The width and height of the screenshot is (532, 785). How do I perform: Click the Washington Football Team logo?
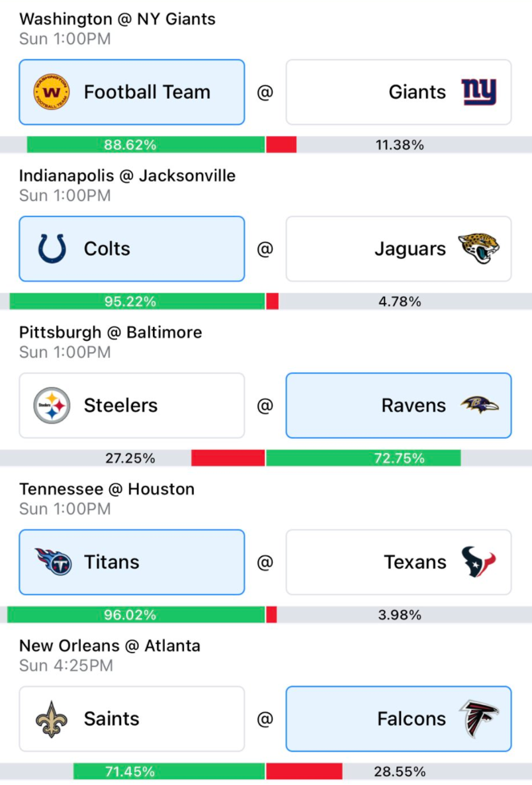[52, 92]
